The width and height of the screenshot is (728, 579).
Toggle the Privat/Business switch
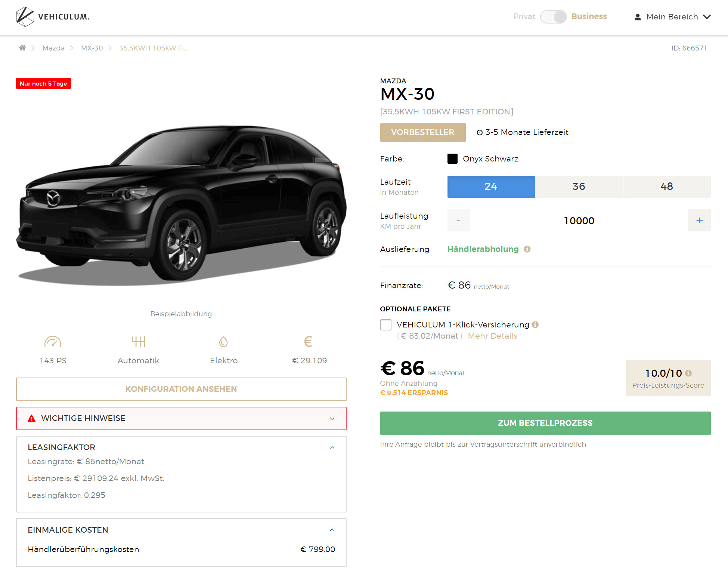tap(553, 17)
